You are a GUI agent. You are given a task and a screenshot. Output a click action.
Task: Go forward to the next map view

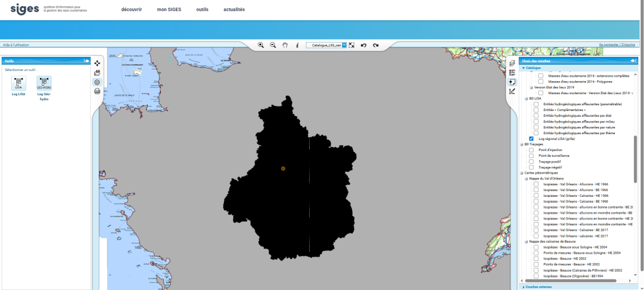coord(376,45)
